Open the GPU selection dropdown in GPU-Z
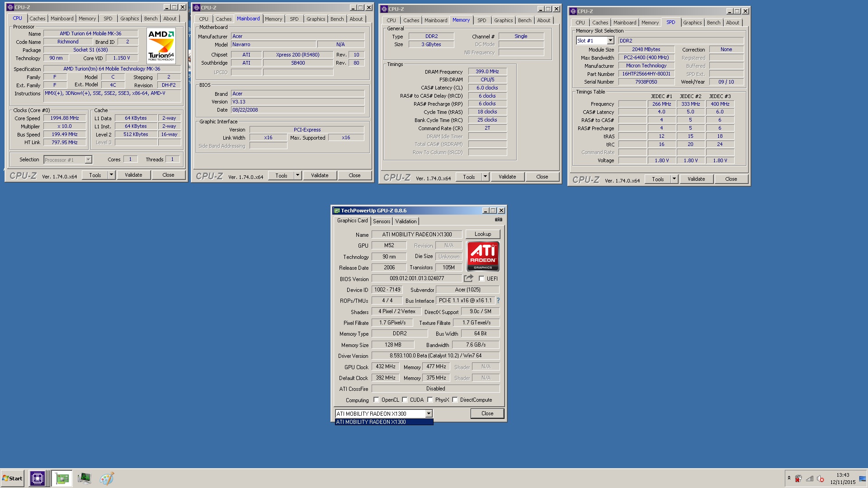Image resolution: width=868 pixels, height=488 pixels. pyautogui.click(x=429, y=413)
